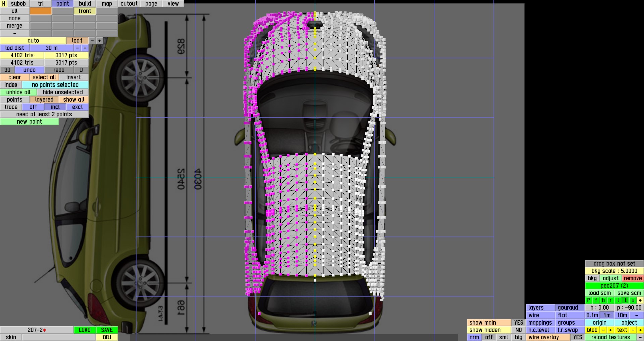Toggle show hidden NO value
This screenshot has width=644, height=341.
click(x=519, y=330)
